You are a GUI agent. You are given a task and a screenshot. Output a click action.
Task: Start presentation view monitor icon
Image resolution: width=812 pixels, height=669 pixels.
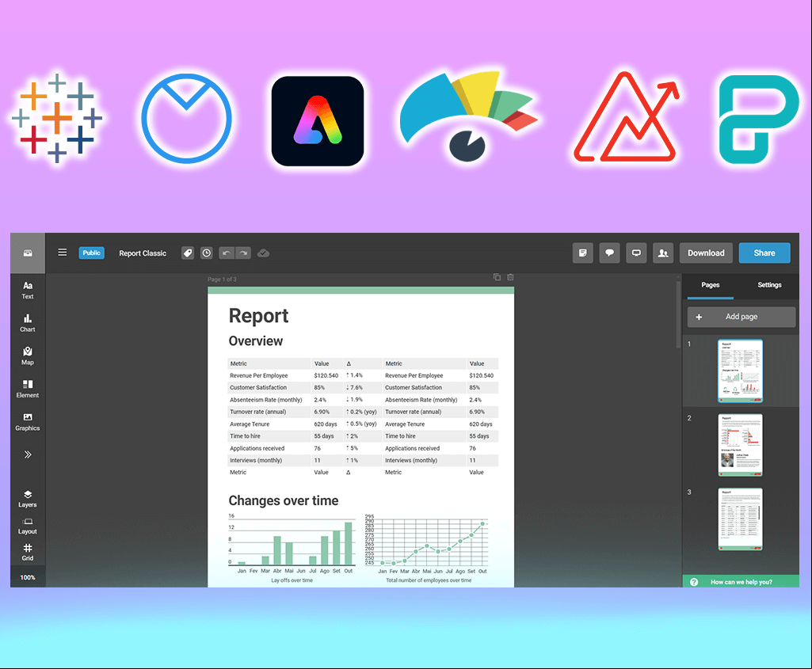coord(636,253)
